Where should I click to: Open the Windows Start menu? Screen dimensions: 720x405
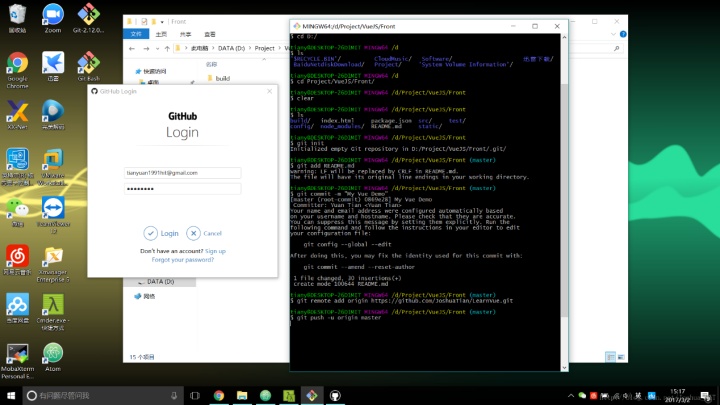coord(11,395)
